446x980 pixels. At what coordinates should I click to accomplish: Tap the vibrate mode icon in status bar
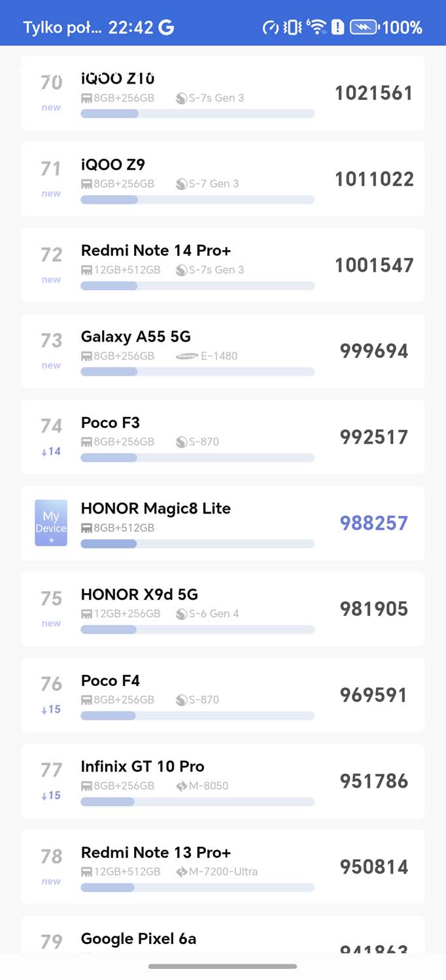point(292,27)
